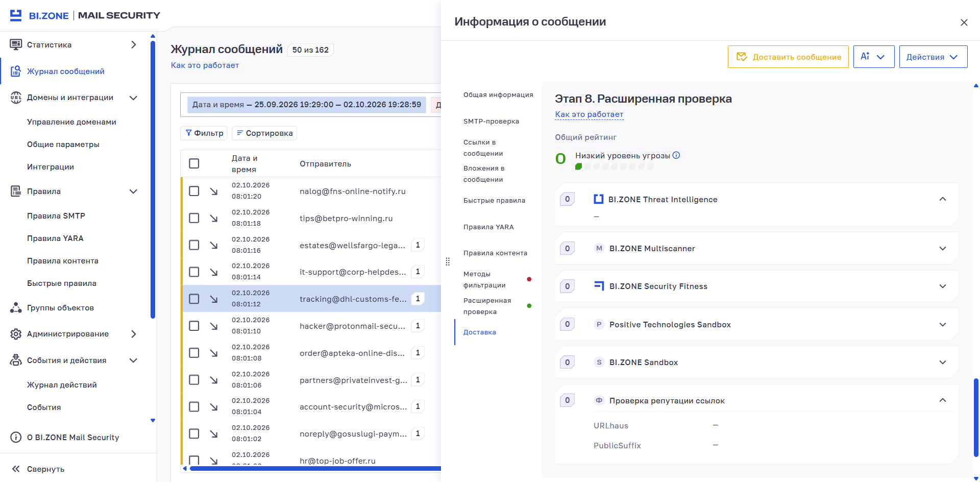Close the Информация о сообщении panel

point(964,22)
